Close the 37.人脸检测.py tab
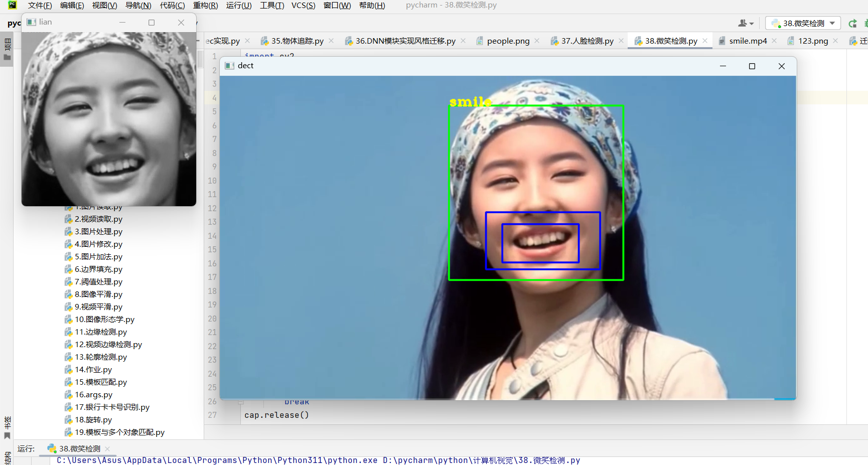Image resolution: width=868 pixels, height=465 pixels. [621, 41]
